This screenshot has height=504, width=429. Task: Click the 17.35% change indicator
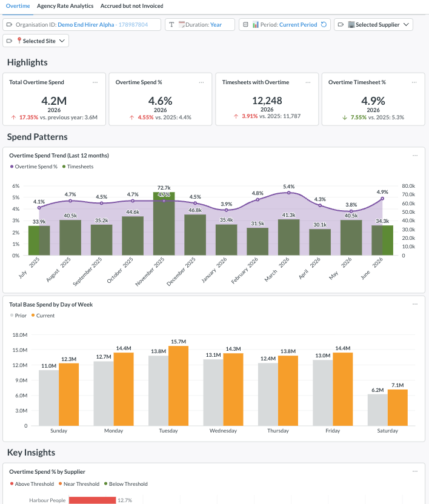[x=28, y=118]
